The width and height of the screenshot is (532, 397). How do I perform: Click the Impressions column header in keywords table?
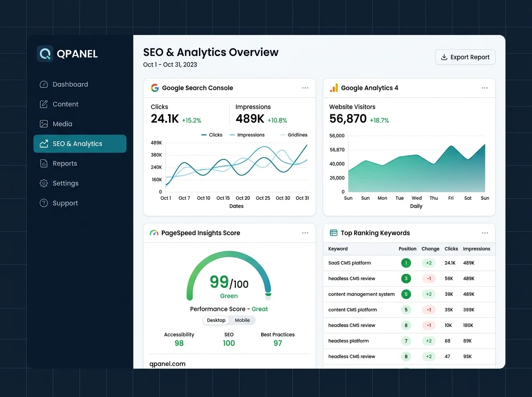[x=477, y=249]
